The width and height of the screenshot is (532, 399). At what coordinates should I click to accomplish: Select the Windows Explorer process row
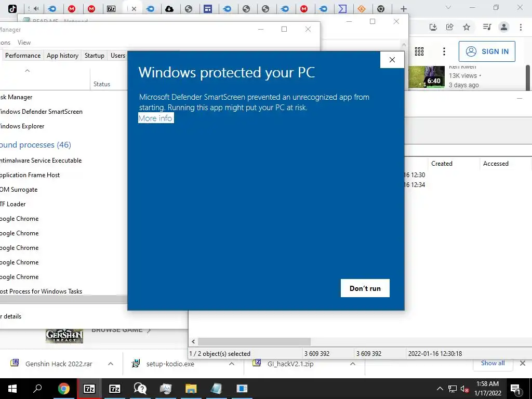tap(63, 126)
